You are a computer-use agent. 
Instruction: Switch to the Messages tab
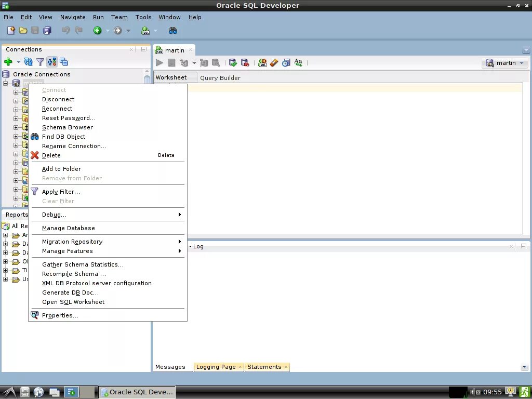coord(170,367)
